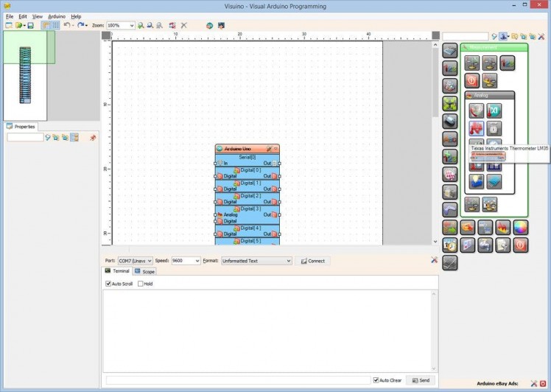
Task: Click the pin icon in Properties panel
Action: (x=93, y=138)
